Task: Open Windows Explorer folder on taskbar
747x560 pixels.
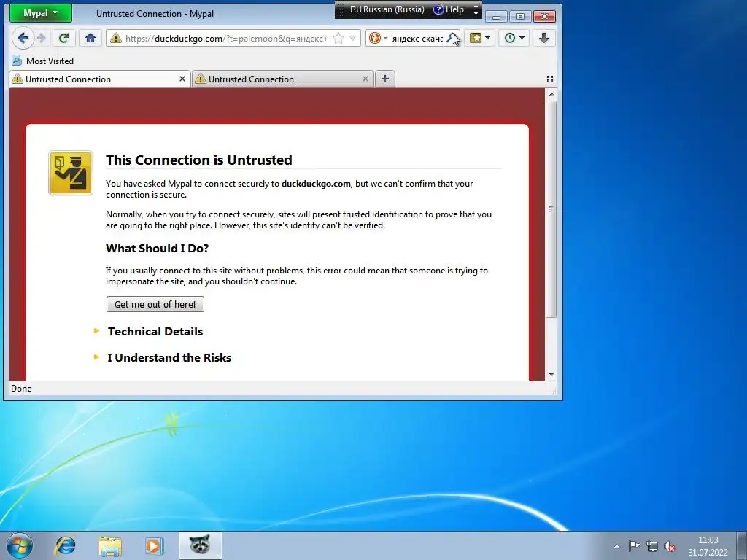Action: coord(110,545)
